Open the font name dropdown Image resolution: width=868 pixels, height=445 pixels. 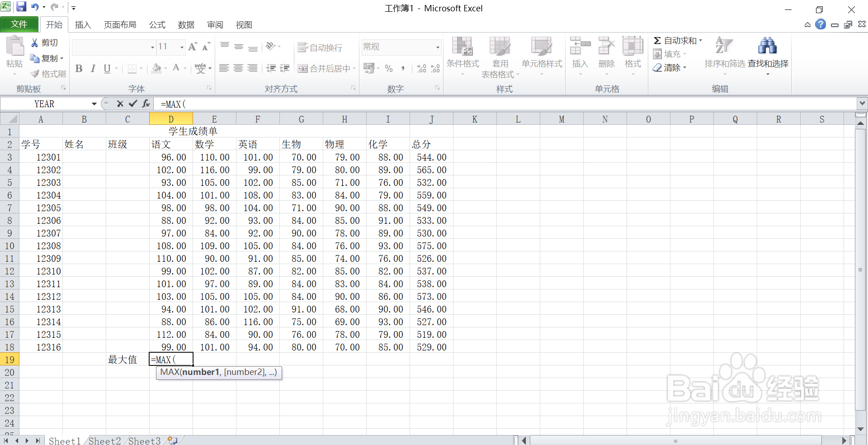(152, 47)
